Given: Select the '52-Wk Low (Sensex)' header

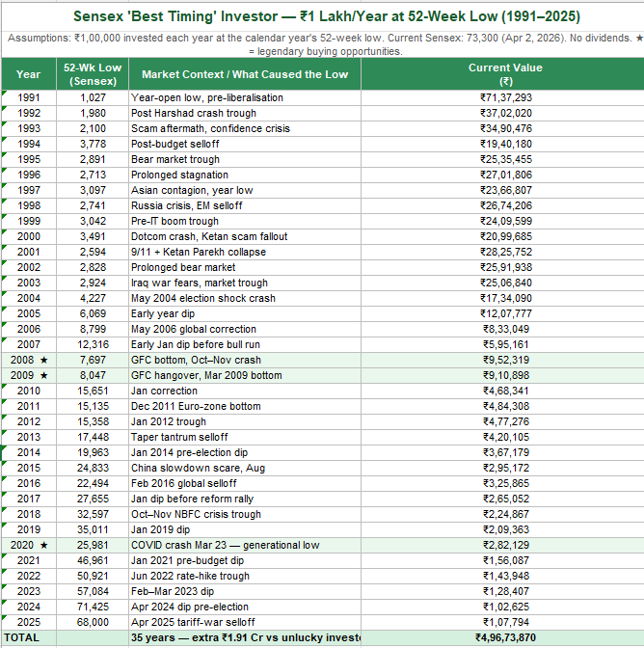Looking at the screenshot, I should click(x=93, y=74).
